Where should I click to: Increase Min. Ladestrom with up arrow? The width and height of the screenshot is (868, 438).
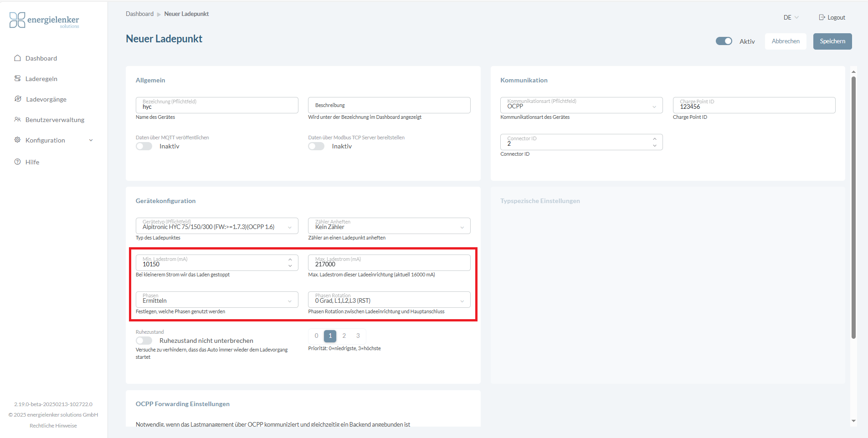point(290,260)
